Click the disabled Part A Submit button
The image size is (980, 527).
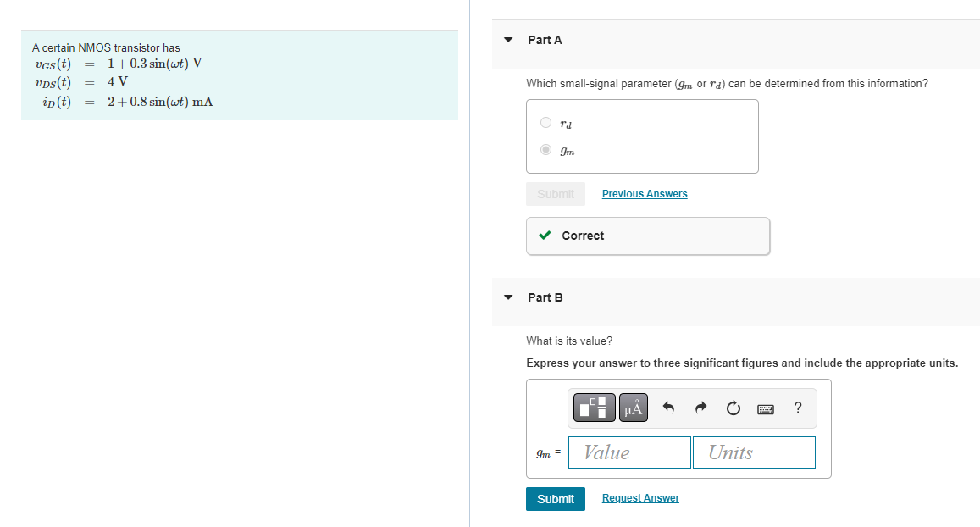[556, 194]
